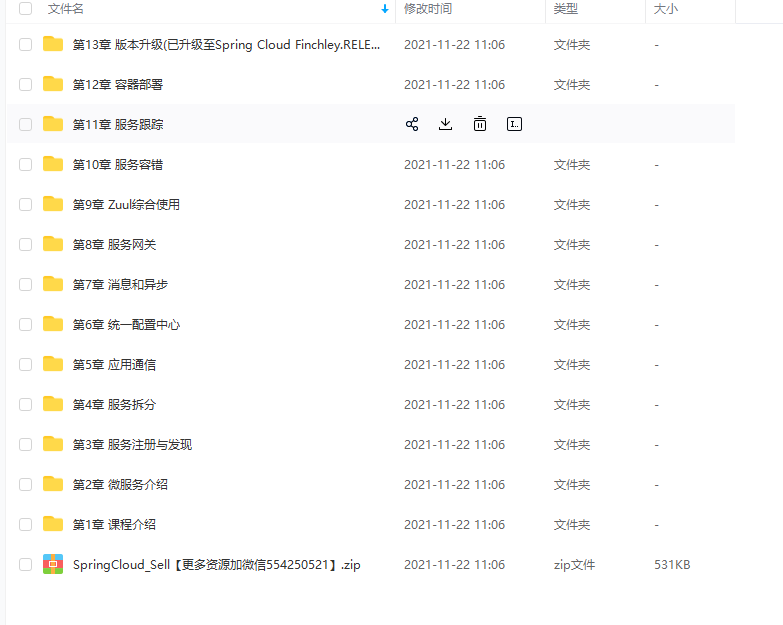The image size is (783, 625).
Task: Click the folder icon of 第2章 微服务介绍
Action: pyautogui.click(x=53, y=484)
